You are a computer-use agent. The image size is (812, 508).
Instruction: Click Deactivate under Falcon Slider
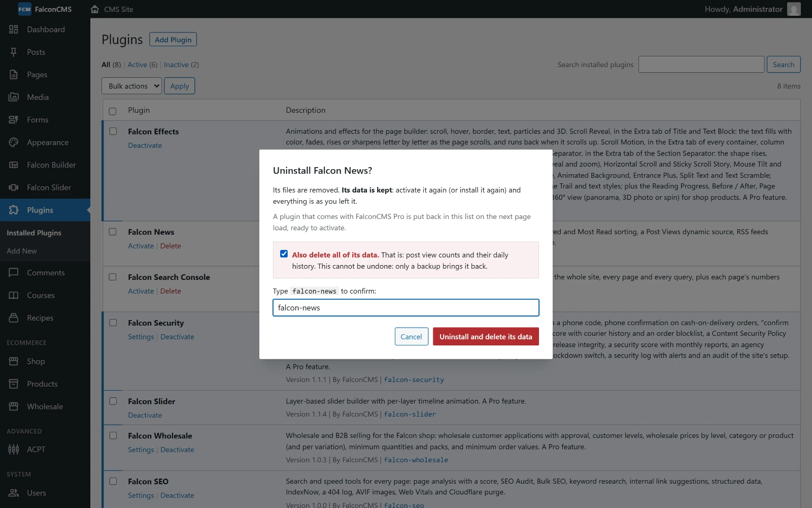pyautogui.click(x=145, y=415)
